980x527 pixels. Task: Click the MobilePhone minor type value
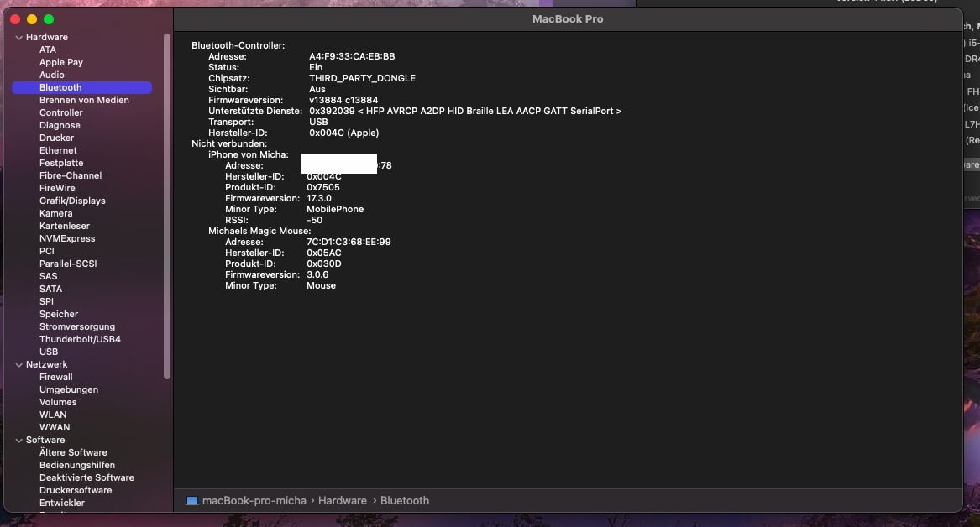click(335, 209)
